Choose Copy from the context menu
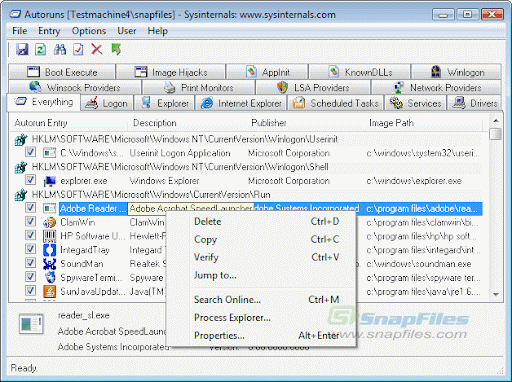The width and height of the screenshot is (512, 382). (261, 240)
